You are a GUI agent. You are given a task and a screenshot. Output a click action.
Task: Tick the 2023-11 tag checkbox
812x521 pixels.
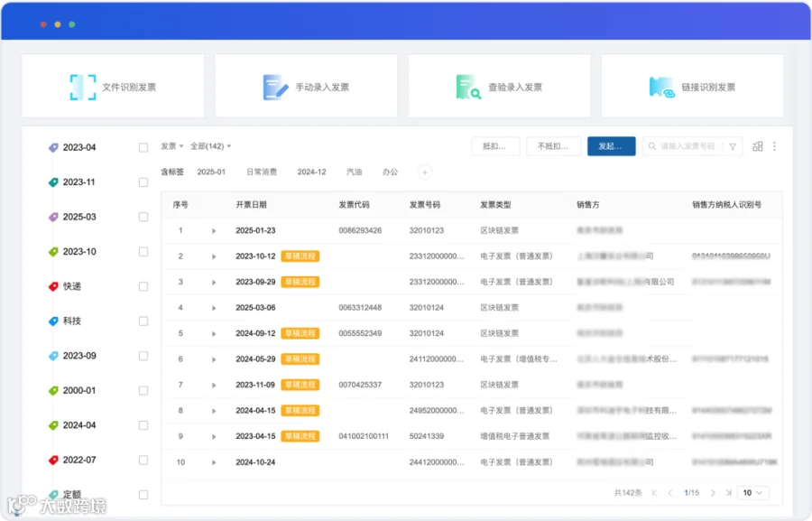(x=143, y=182)
